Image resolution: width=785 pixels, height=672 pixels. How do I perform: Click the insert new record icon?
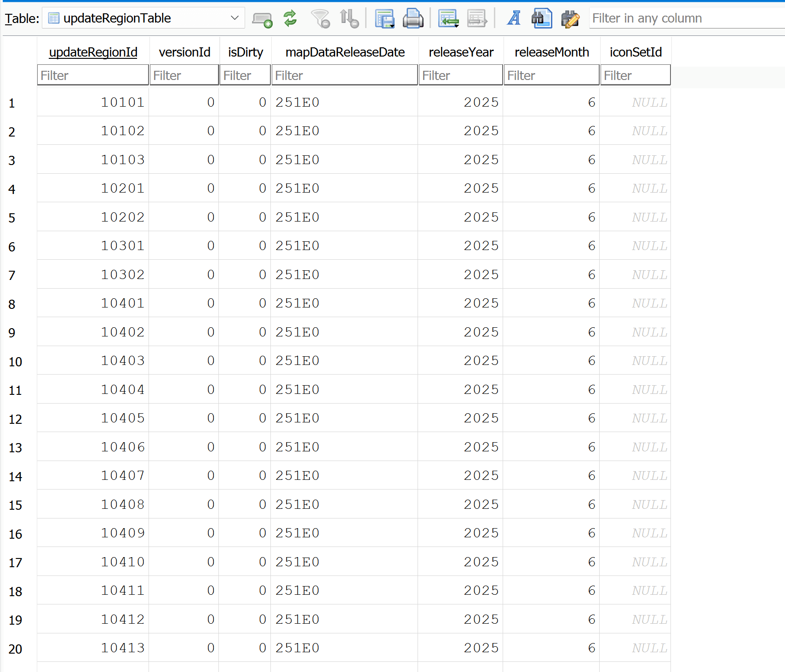(x=448, y=19)
